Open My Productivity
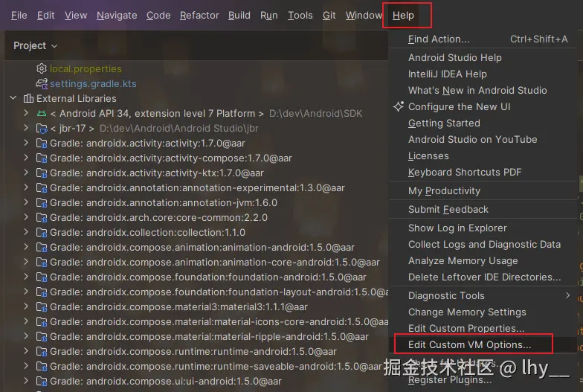The height and width of the screenshot is (392, 583). coord(483,190)
